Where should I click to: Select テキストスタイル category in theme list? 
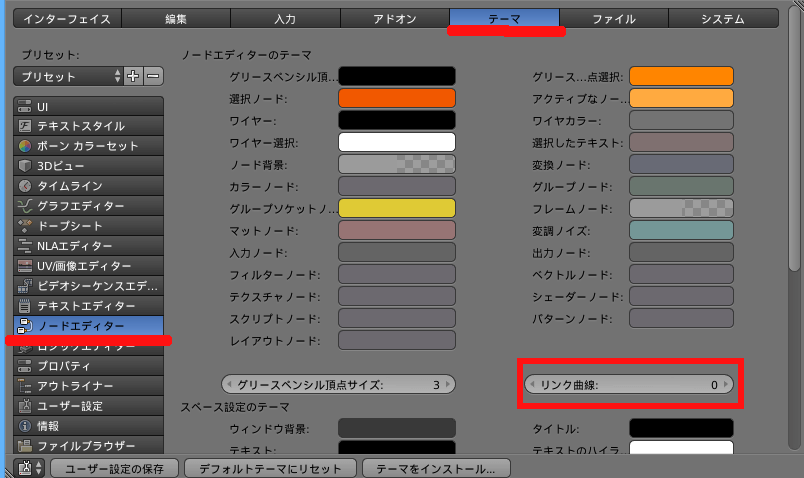coord(89,126)
